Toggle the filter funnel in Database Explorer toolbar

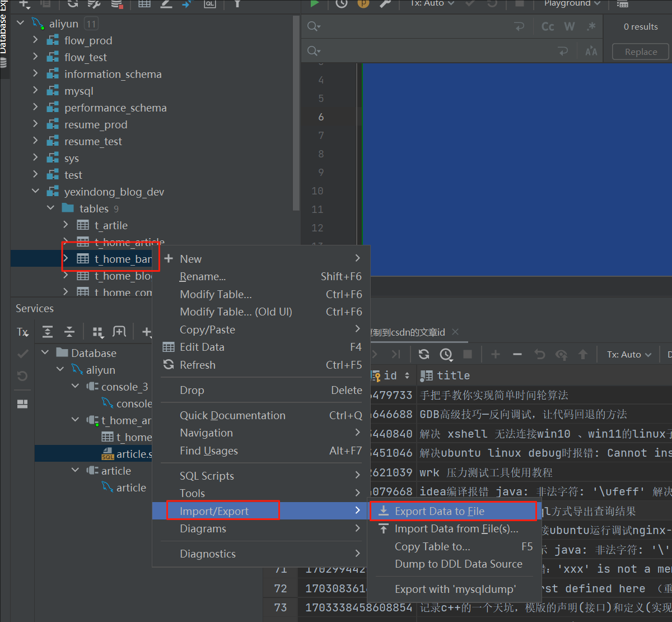(x=237, y=4)
